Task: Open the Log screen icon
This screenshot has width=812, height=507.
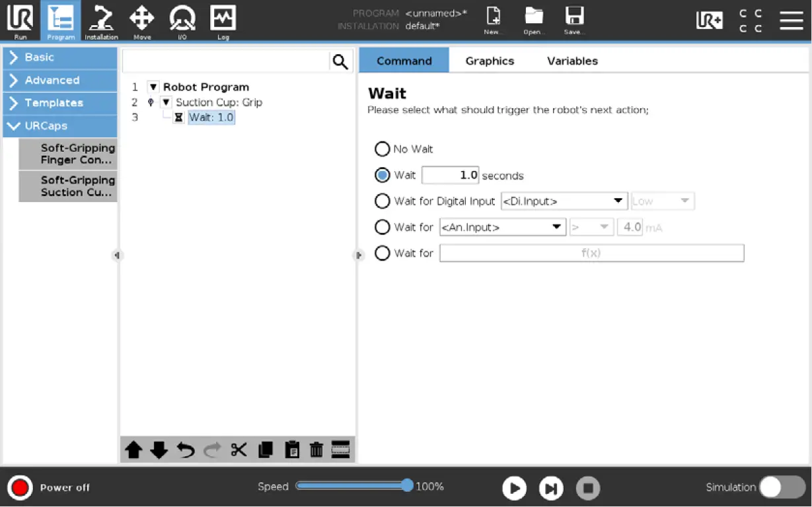Action: tap(223, 21)
